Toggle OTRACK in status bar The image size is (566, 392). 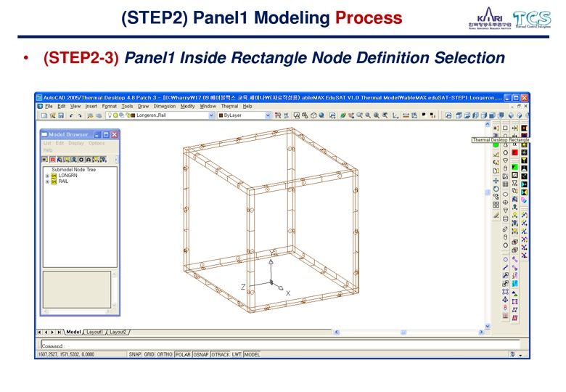pyautogui.click(x=221, y=354)
